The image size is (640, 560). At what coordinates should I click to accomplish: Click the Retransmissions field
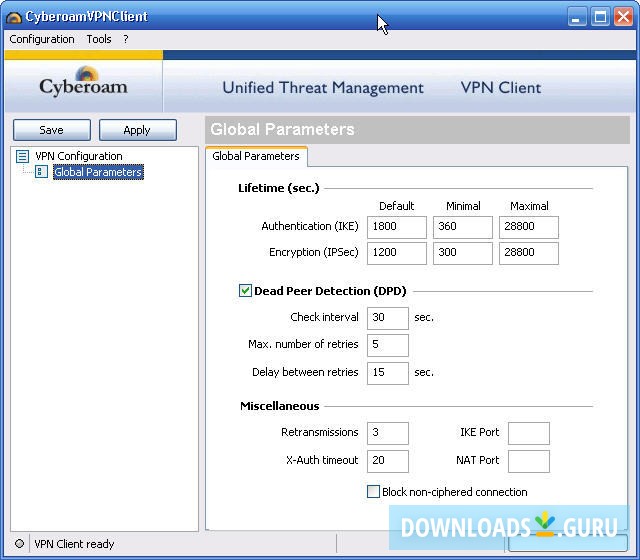click(x=388, y=433)
